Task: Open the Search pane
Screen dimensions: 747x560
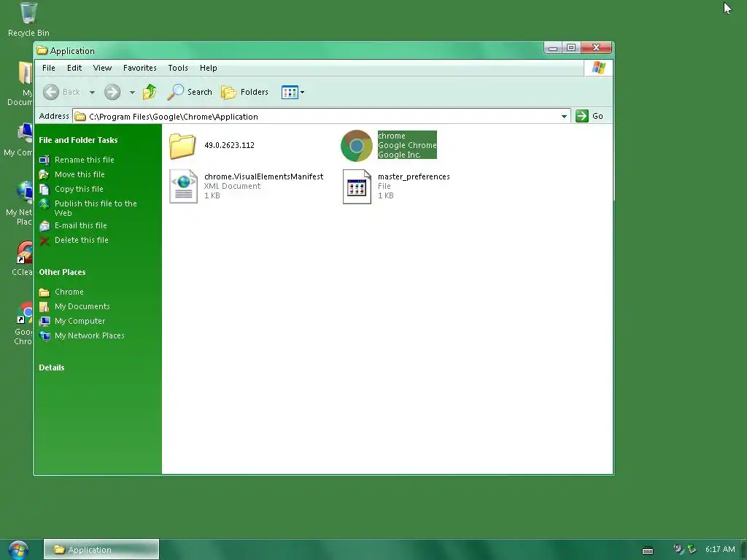Action: click(x=189, y=92)
